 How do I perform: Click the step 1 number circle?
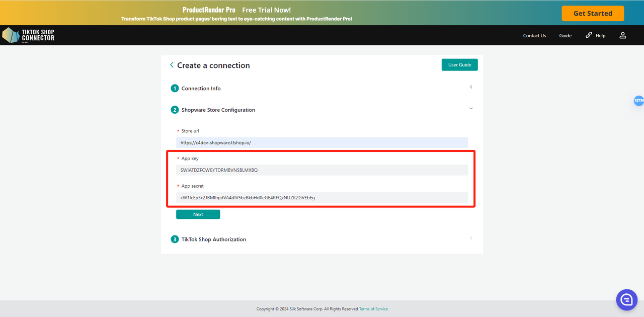pos(175,89)
